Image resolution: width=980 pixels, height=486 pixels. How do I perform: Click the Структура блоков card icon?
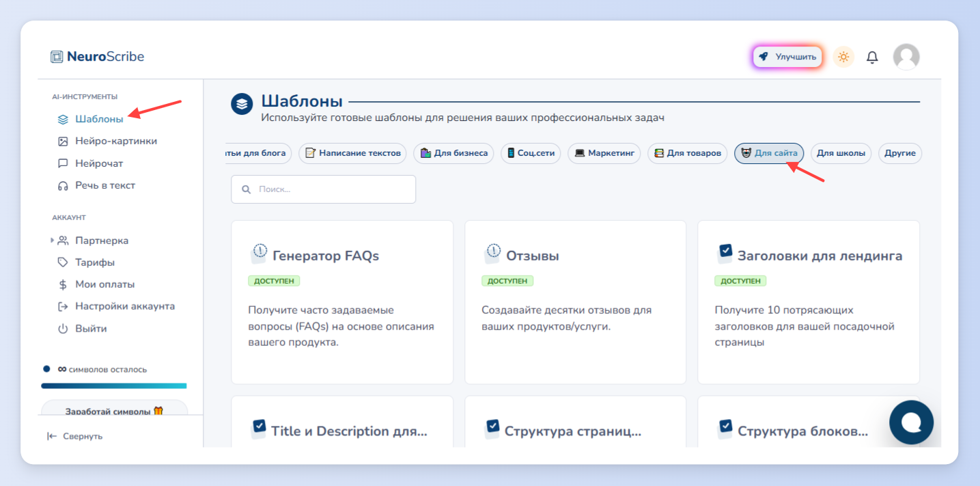pos(725,429)
